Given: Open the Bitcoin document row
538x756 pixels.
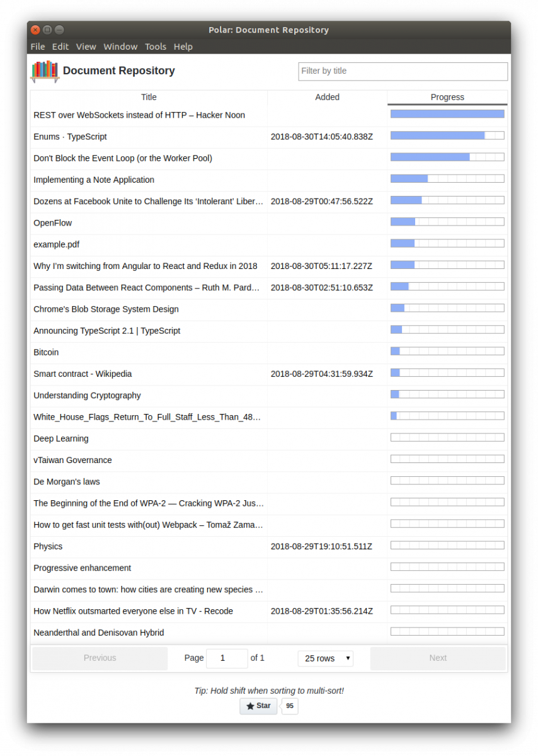Looking at the screenshot, I should tap(46, 352).
